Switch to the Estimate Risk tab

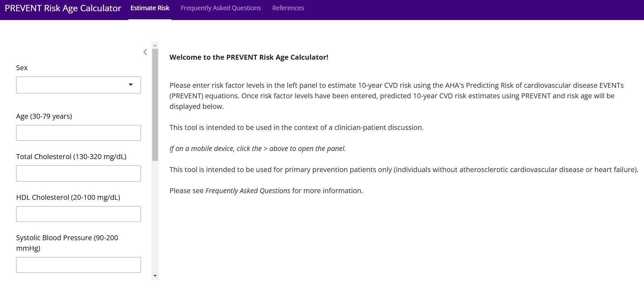pos(150,8)
